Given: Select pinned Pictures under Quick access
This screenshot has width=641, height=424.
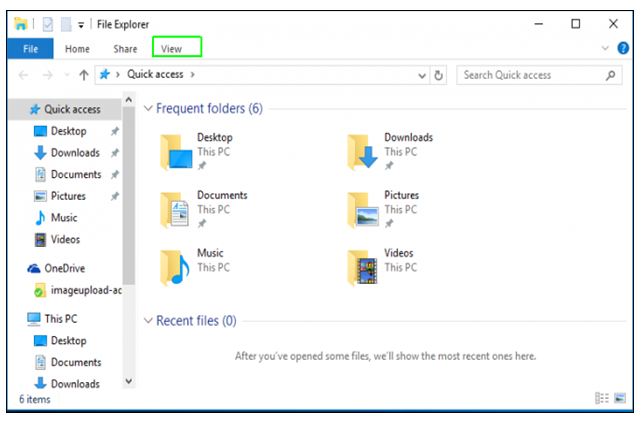Looking at the screenshot, I should coord(68,196).
